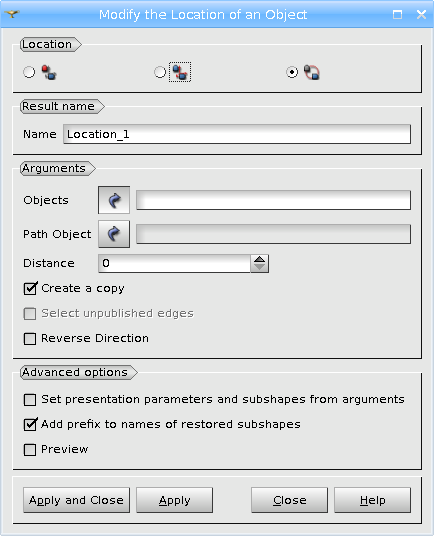Select the second location mode icon
Image resolution: width=434 pixels, height=536 pixels.
coord(180,72)
